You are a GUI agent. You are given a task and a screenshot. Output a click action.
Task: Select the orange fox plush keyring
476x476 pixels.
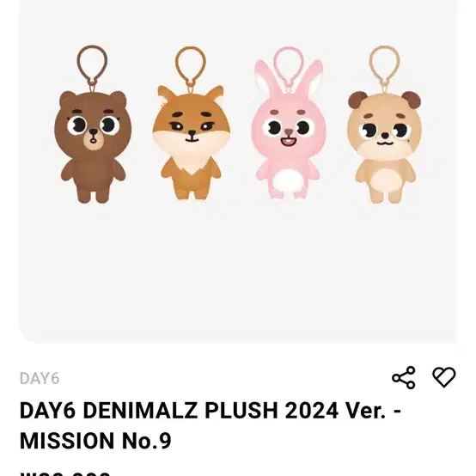191,123
